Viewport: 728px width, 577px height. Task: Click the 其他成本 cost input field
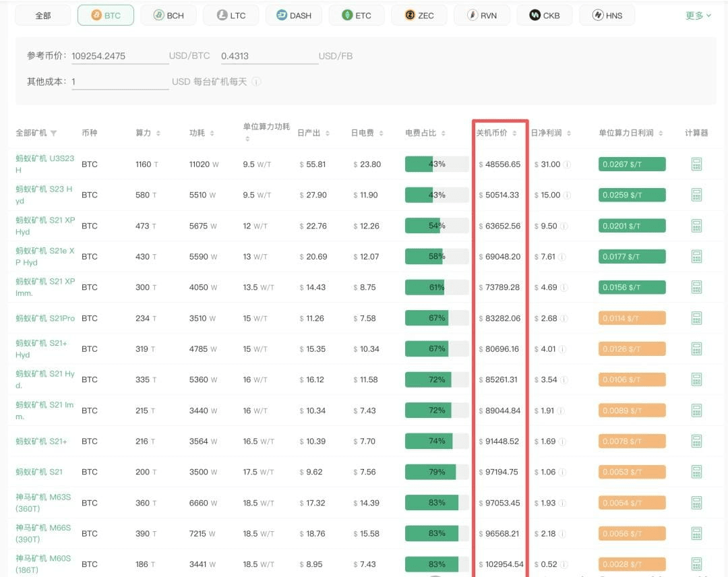click(x=119, y=82)
